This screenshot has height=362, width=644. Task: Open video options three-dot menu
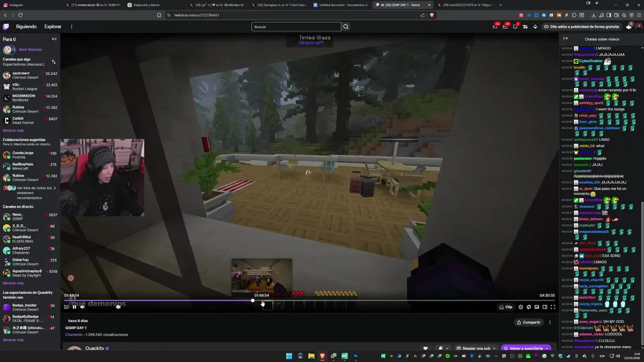pos(550,322)
